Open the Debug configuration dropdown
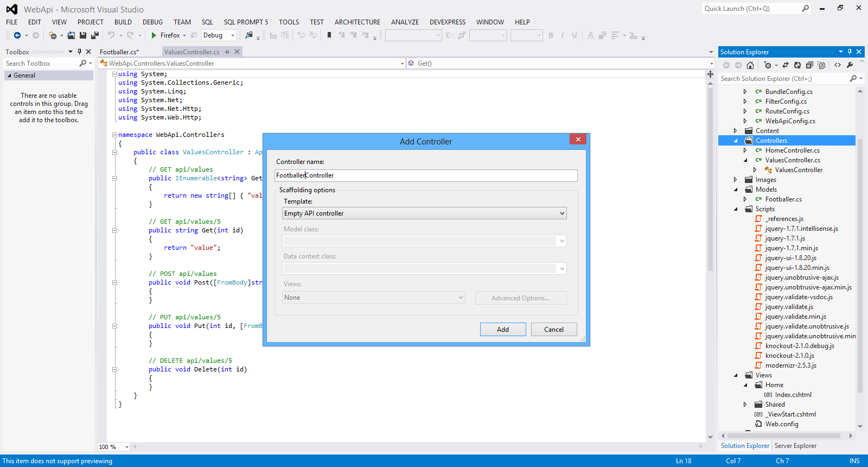This screenshot has height=467, width=868. click(233, 35)
